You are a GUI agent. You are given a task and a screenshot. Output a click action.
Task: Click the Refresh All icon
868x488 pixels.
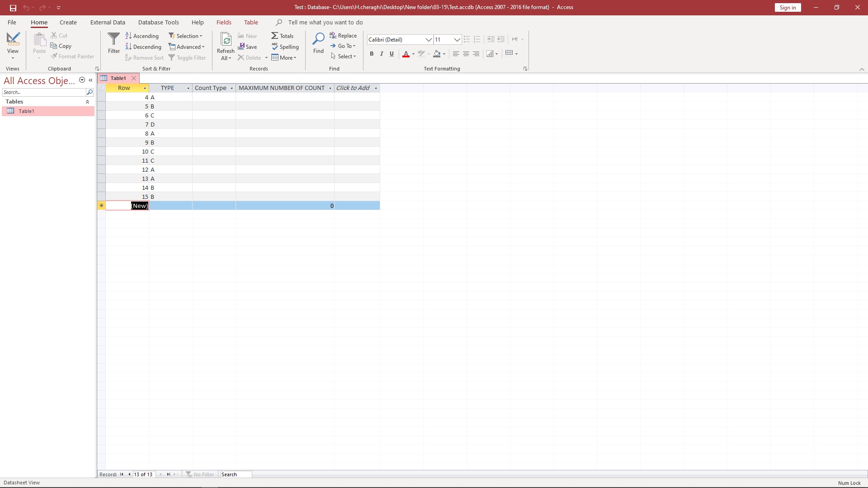click(226, 40)
